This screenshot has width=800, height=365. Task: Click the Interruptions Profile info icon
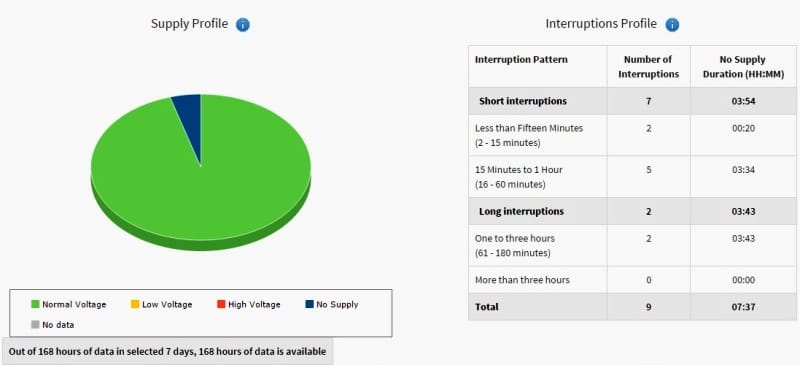672,25
